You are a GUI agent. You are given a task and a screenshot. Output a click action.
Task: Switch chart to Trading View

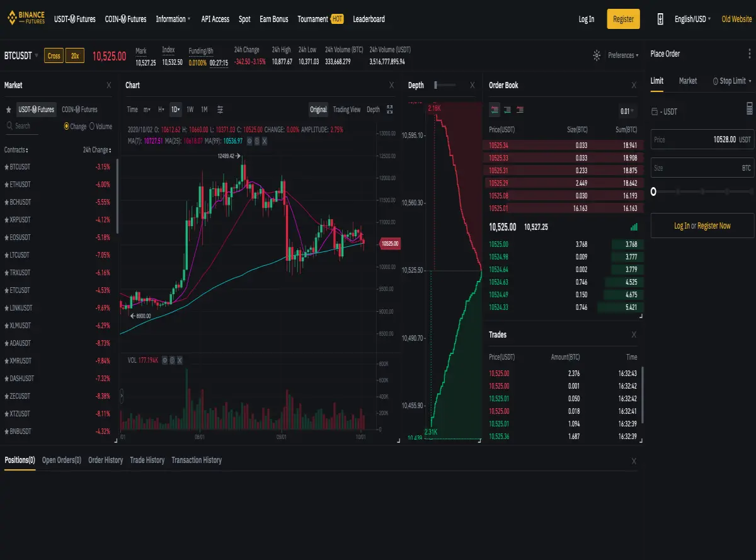coord(346,110)
